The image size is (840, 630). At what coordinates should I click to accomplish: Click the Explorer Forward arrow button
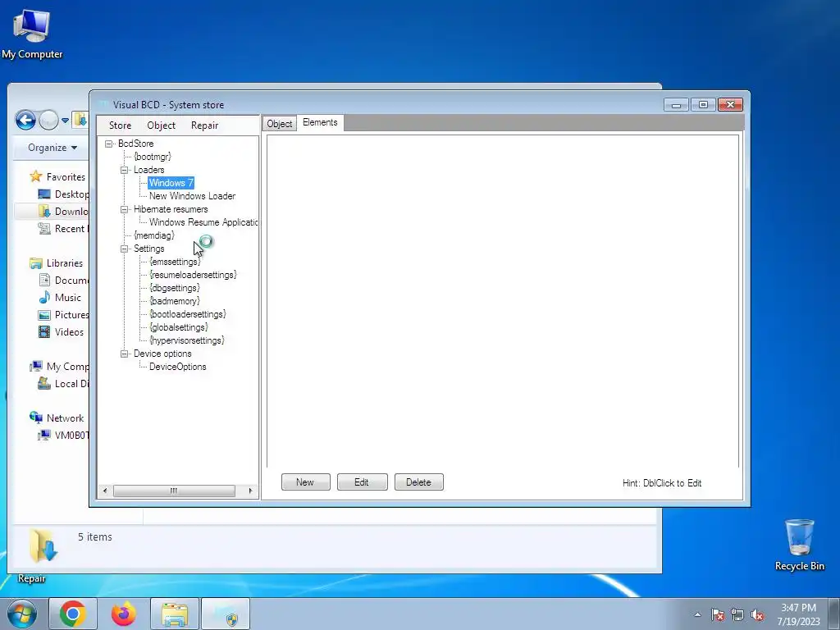click(48, 120)
